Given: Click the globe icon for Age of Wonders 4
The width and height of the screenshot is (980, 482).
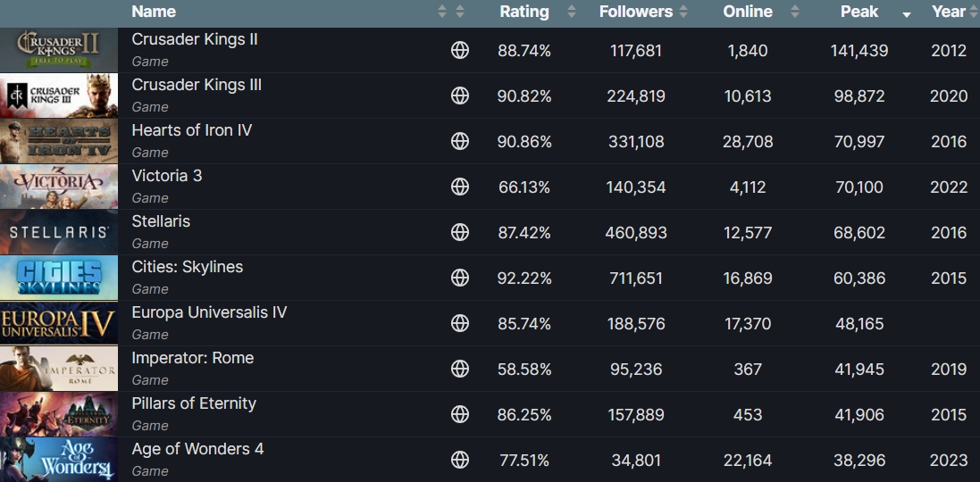Looking at the screenshot, I should (x=460, y=461).
